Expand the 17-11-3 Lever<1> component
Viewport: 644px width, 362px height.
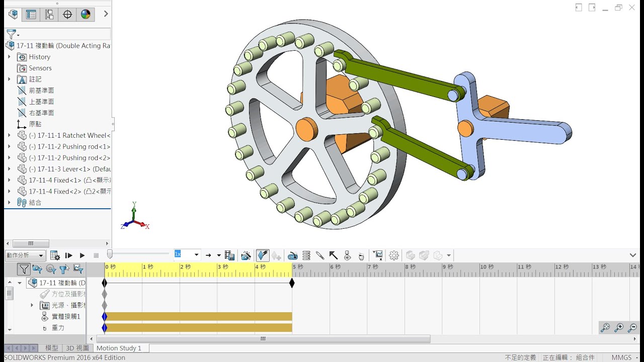[x=9, y=169]
